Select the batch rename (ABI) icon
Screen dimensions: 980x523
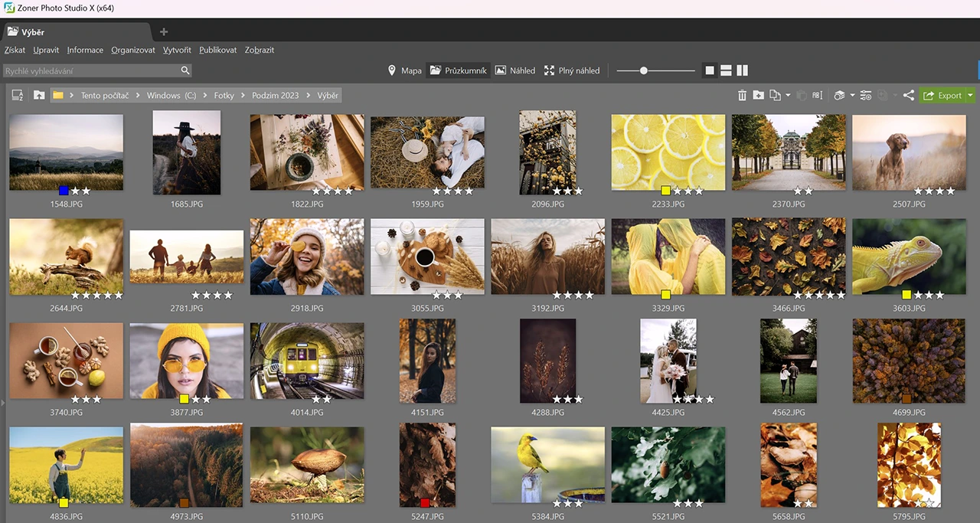coord(817,95)
